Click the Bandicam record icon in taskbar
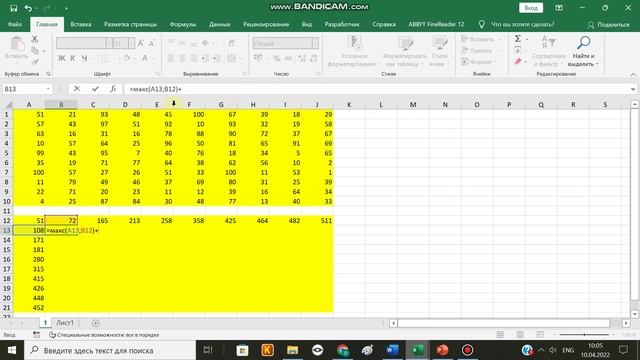640x360 pixels. (x=467, y=350)
